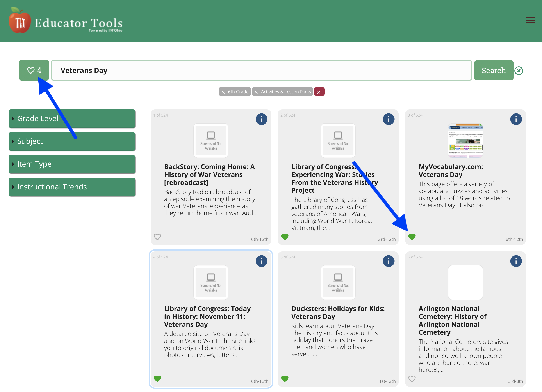The image size is (542, 392).
Task: Show info for BackStory: Coming Home card
Action: click(261, 119)
